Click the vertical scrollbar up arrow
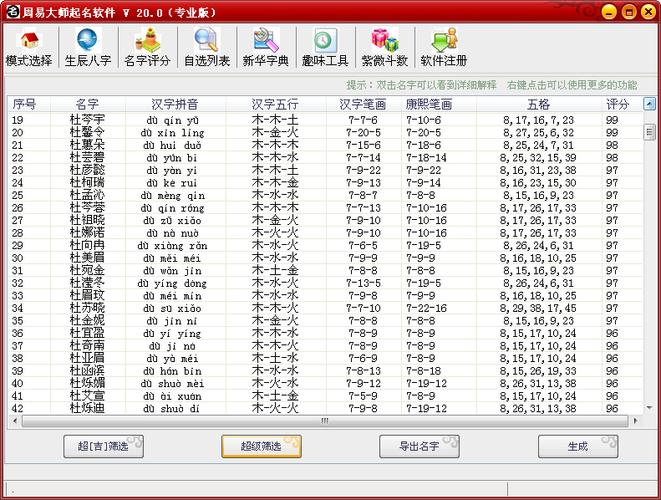Viewport: 661px width, 500px height. pyautogui.click(x=649, y=103)
